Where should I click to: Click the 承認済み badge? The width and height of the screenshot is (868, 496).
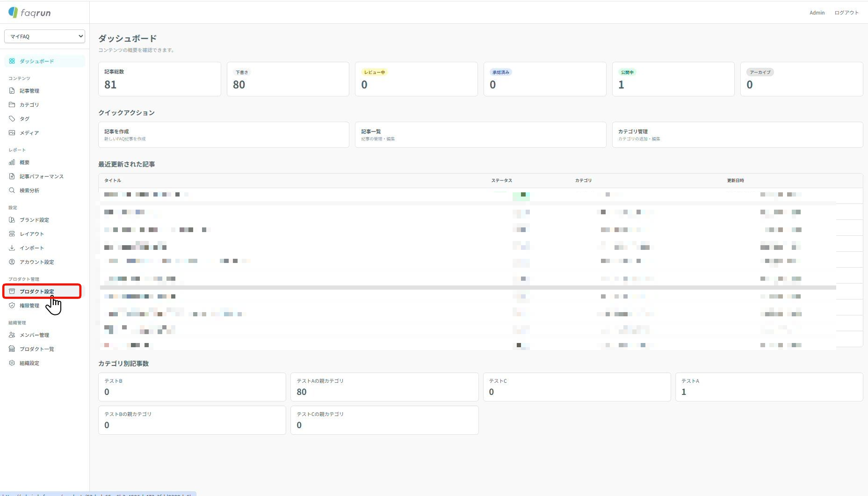tap(501, 72)
